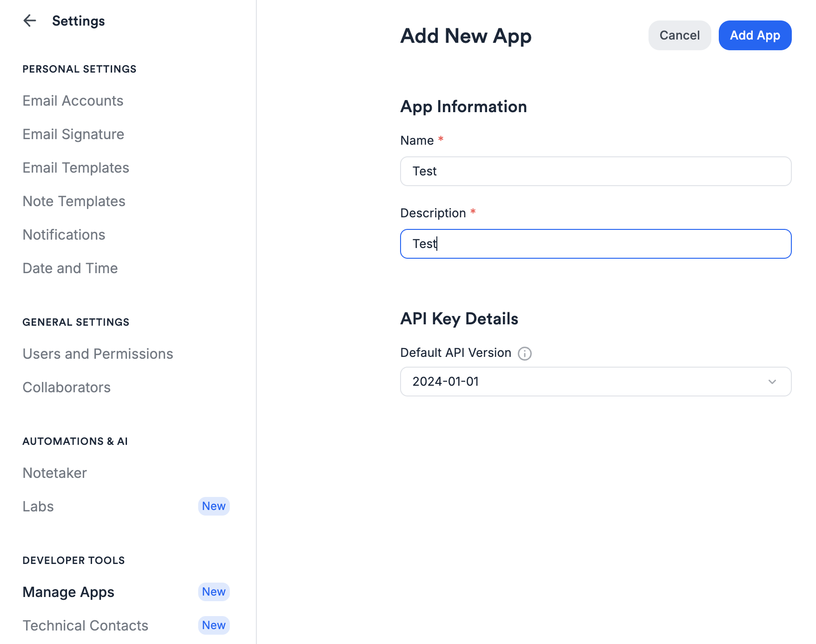Click the back arrow next to Settings
Screen dimensions: 816x644
point(30,20)
